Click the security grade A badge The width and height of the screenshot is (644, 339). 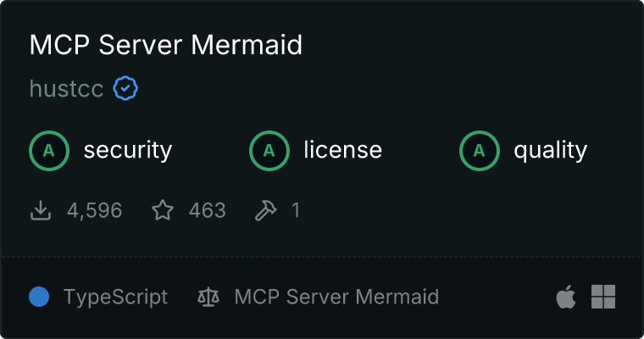(x=49, y=151)
